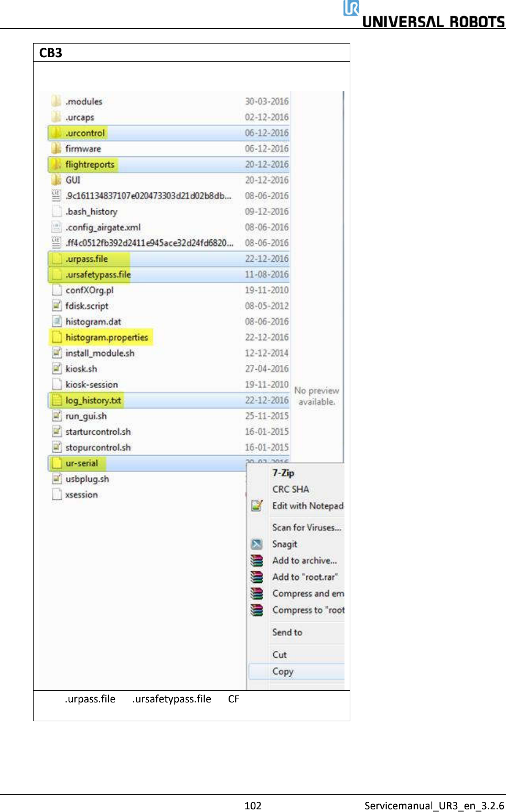
Task: Click the .ursafetypass.file icon
Action: click(57, 274)
